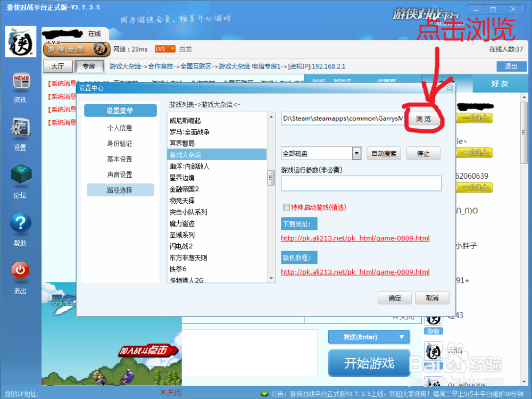
Task: Enable 特殊启动游戏(慎选) checkbox
Action: [x=286, y=206]
